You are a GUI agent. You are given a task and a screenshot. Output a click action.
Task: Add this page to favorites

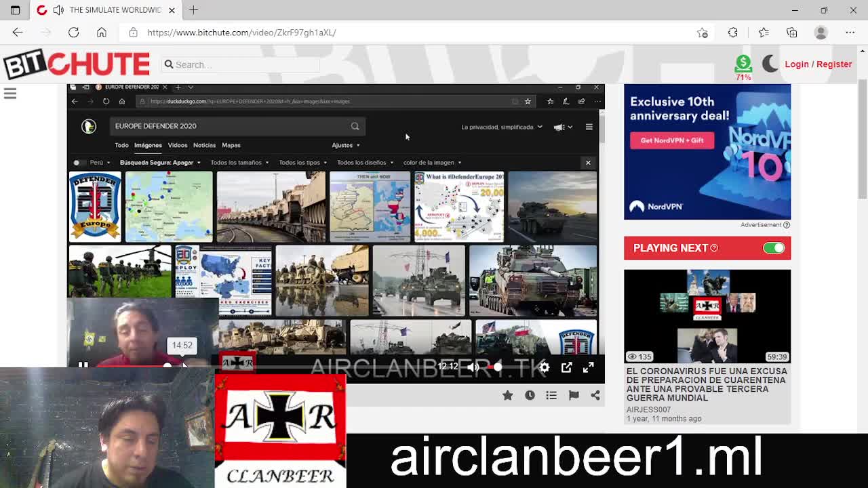[702, 33]
